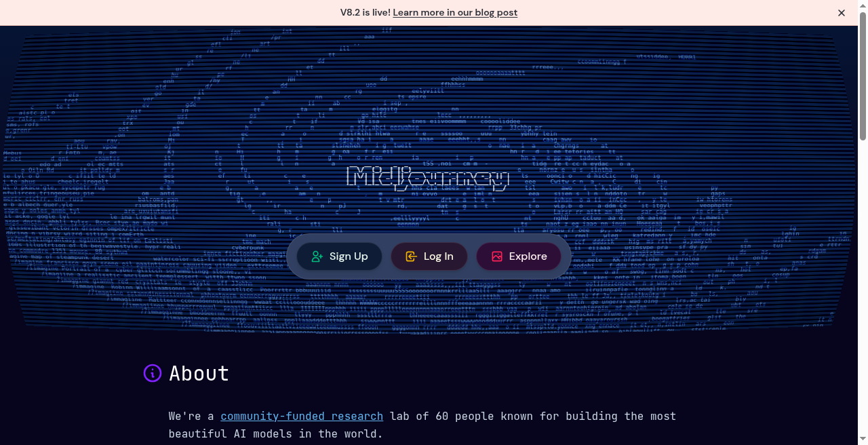
Task: Open "Learn more in our blog post" link
Action: (455, 13)
